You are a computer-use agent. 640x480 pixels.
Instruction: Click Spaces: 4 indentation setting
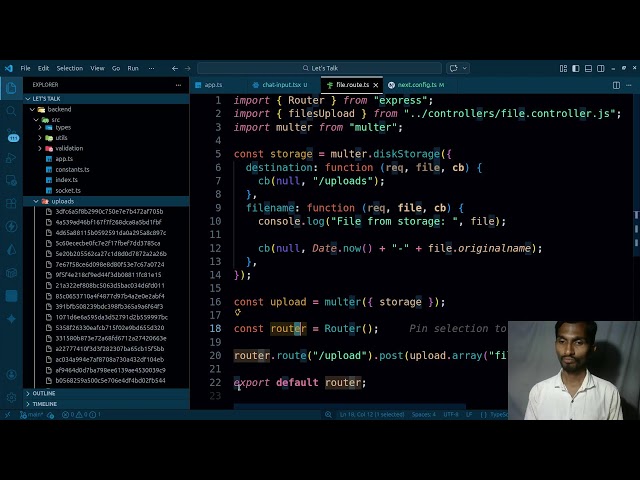tap(424, 415)
